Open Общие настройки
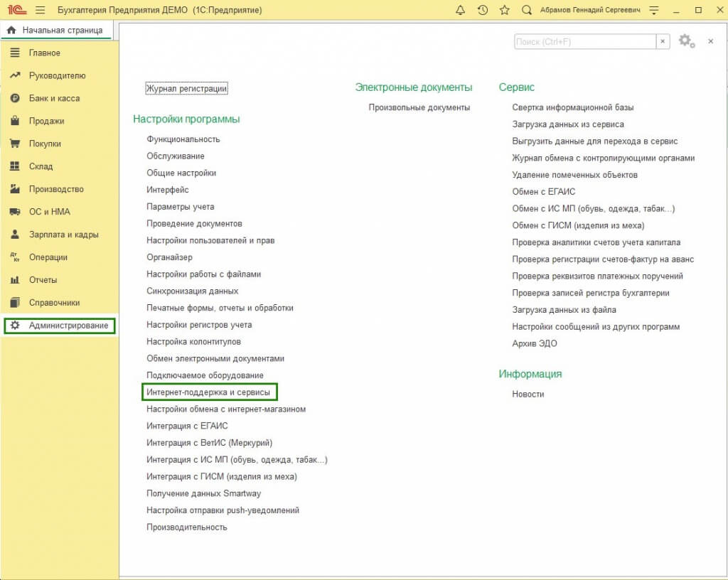This screenshot has height=580, width=728. pyautogui.click(x=181, y=173)
